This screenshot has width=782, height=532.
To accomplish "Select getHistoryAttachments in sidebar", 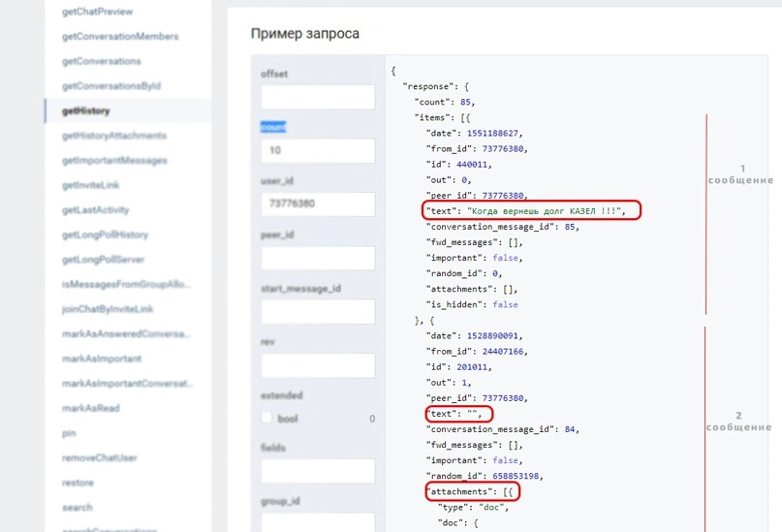I will click(x=113, y=136).
